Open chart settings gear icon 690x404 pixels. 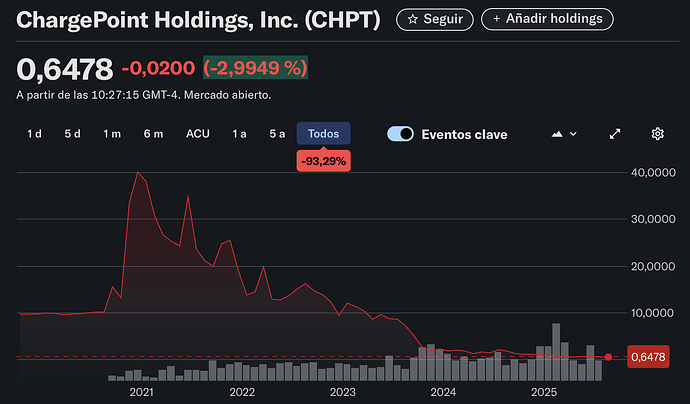(x=657, y=134)
